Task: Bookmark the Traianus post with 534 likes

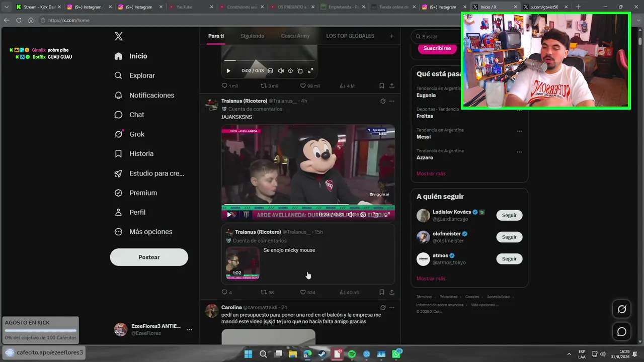Action: click(382, 292)
